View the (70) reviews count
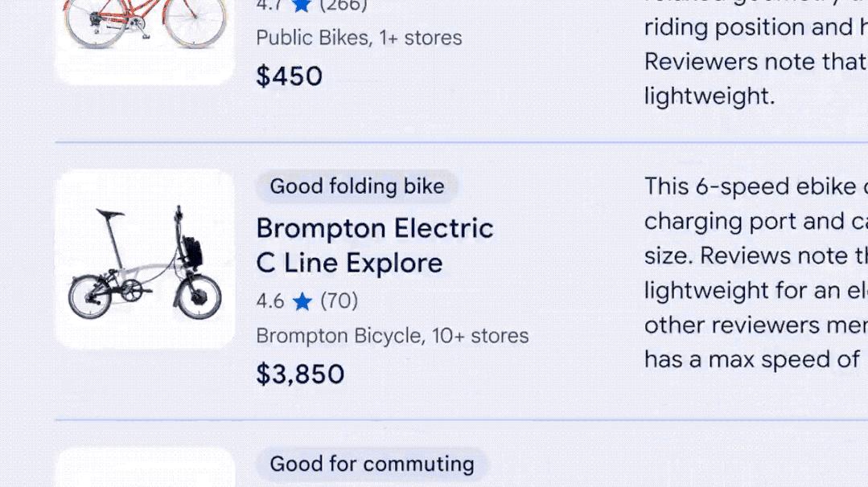The height and width of the screenshot is (487, 868). 339,301
